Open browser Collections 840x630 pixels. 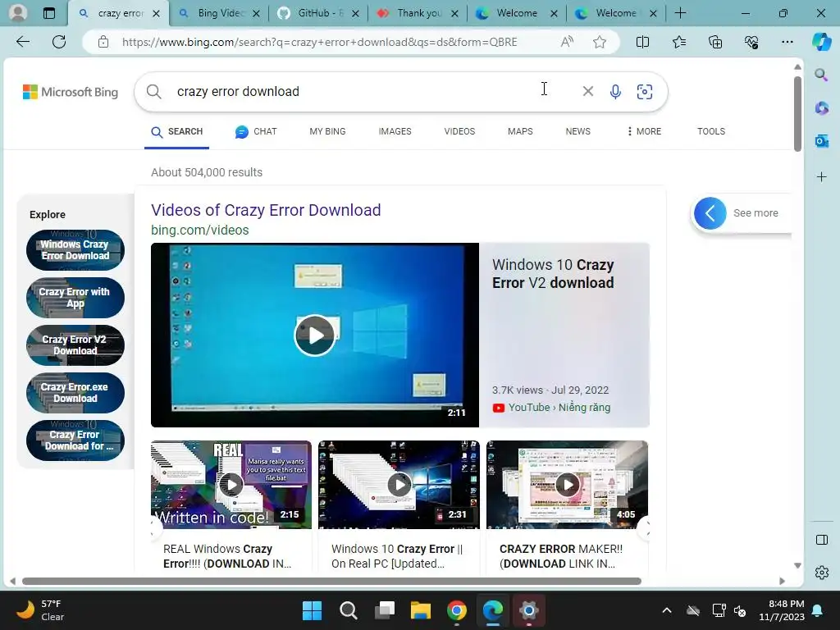click(x=715, y=42)
